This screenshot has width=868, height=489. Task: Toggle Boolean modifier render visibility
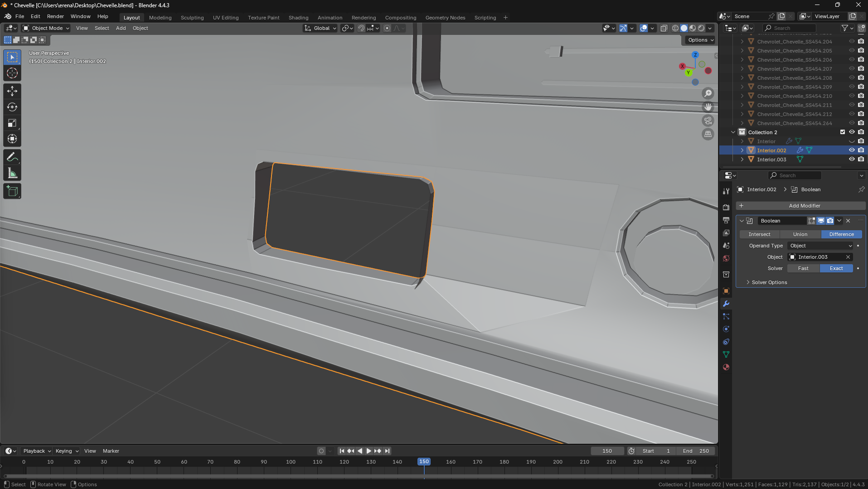830,221
